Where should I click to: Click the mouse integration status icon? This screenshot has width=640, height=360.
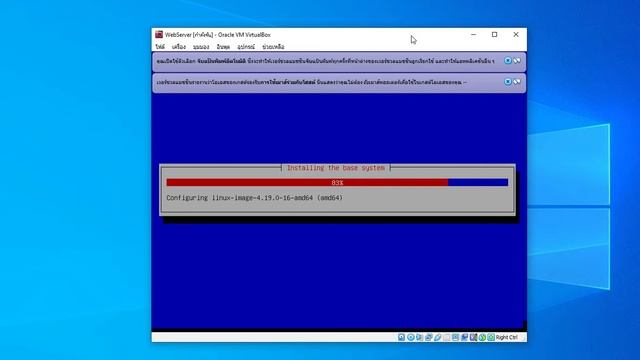[482, 337]
